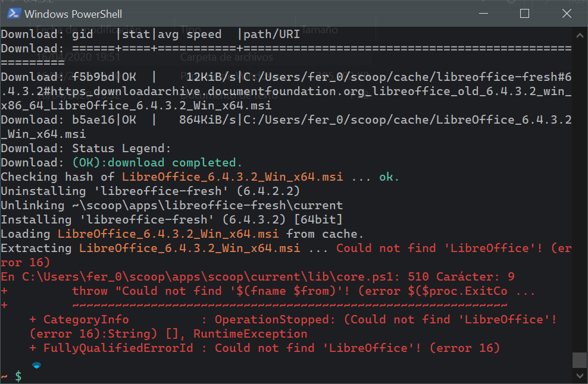588x384 pixels.
Task: Close the Windows PowerShell window
Action: coord(567,14)
